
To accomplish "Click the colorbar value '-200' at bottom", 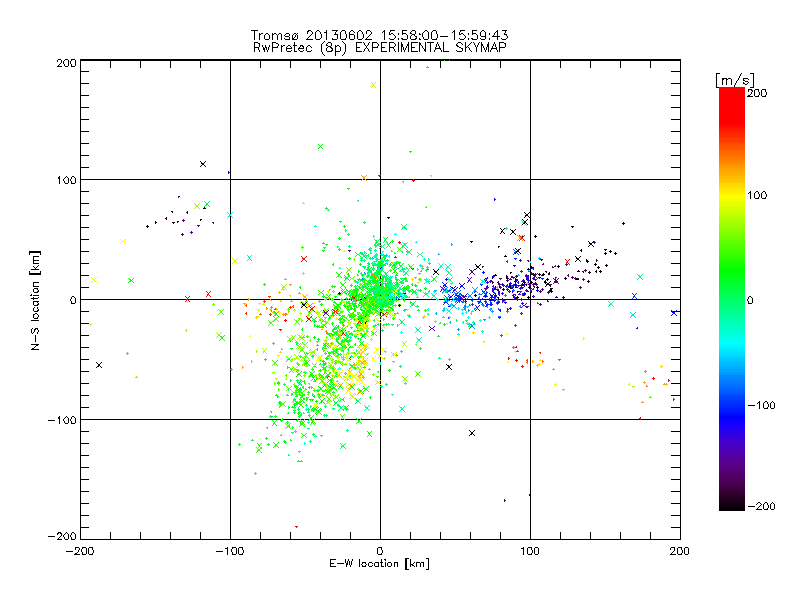I will 761,506.
